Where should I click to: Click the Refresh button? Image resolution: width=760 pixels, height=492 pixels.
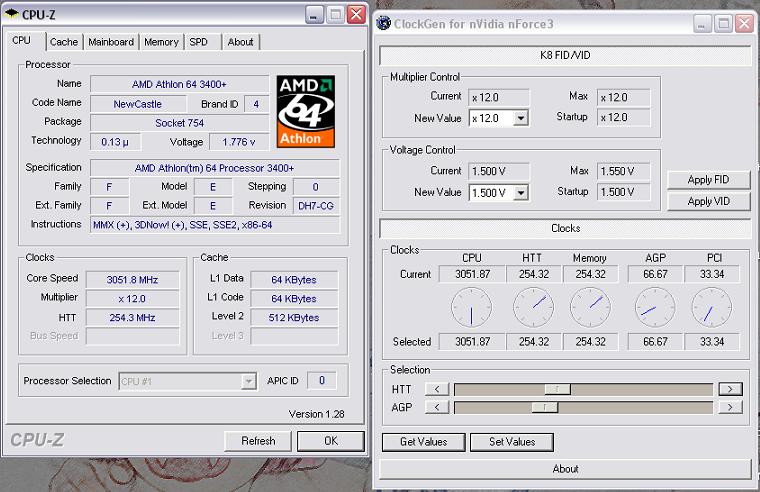click(x=258, y=441)
